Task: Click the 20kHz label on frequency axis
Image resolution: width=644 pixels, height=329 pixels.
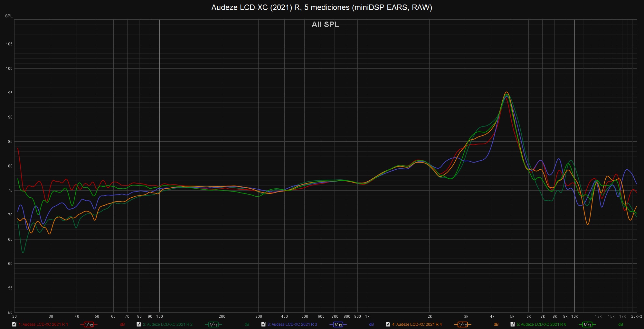Action: 636,316
